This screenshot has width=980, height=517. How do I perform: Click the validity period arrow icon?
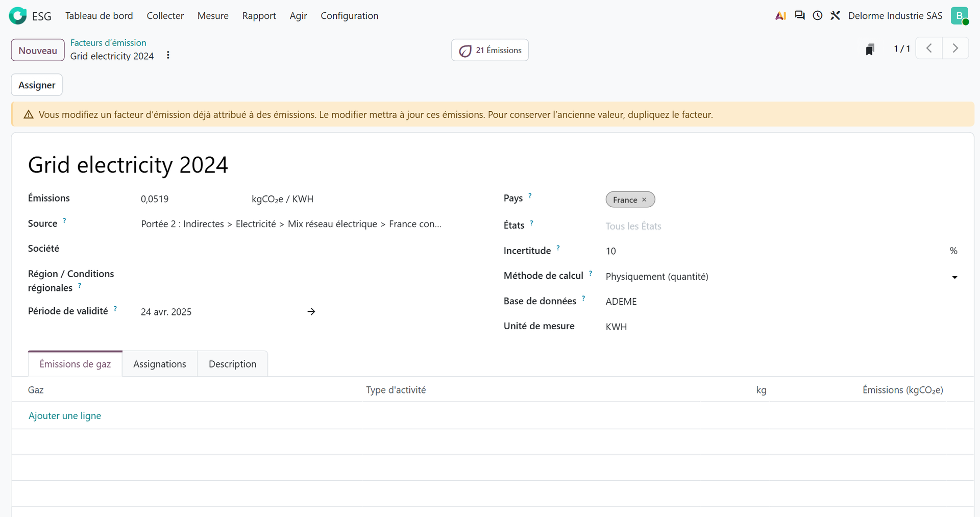click(311, 311)
